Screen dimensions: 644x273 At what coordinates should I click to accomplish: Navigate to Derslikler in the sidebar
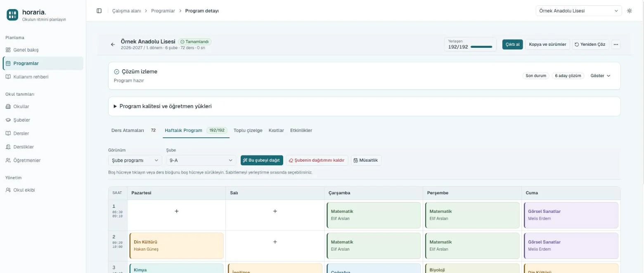[43, 147]
